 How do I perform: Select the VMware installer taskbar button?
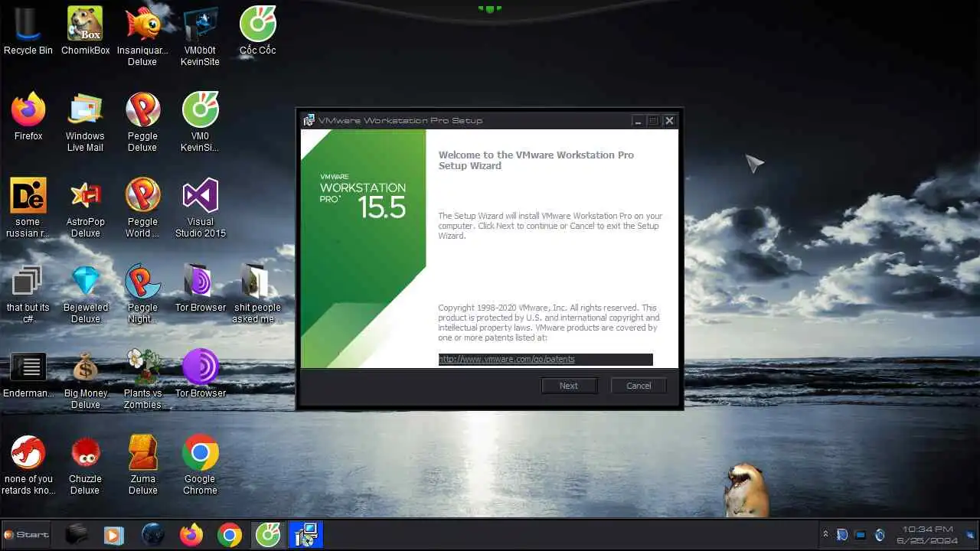pos(305,534)
